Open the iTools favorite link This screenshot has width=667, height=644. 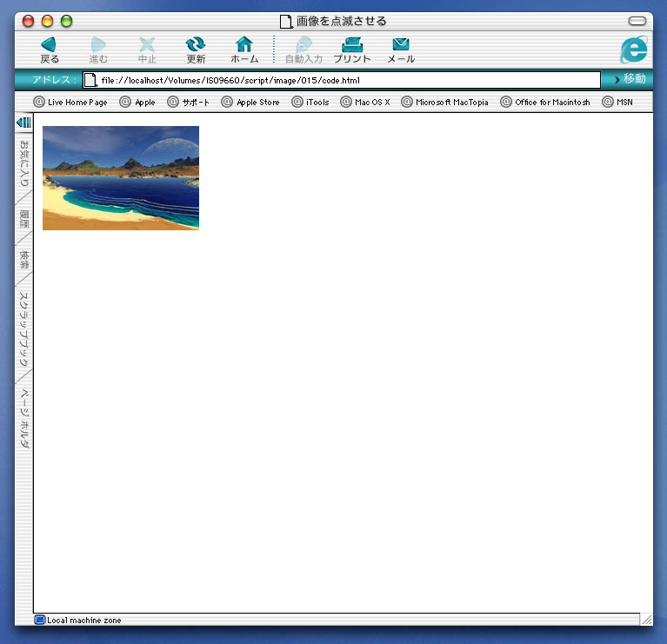pos(310,102)
